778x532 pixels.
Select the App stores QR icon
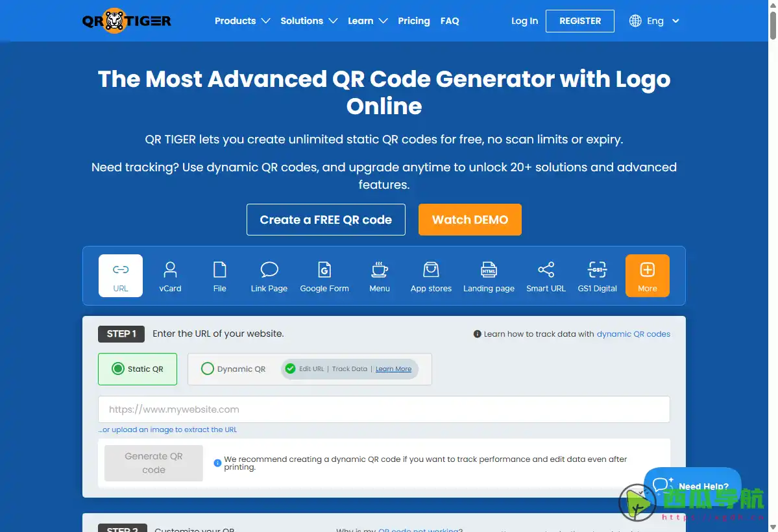[x=431, y=276]
